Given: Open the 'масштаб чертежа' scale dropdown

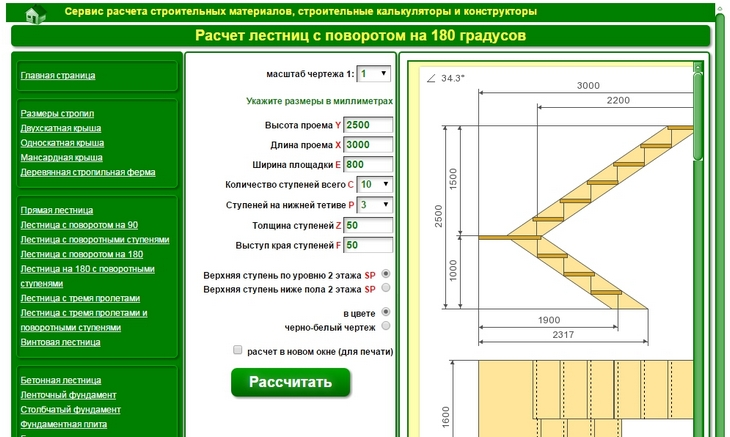Looking at the screenshot, I should click(373, 74).
